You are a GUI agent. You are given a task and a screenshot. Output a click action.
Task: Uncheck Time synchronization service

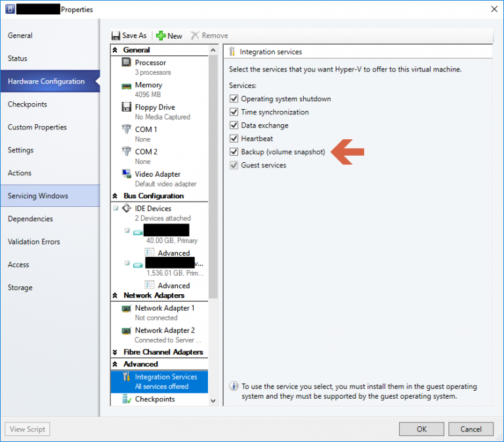coord(234,112)
